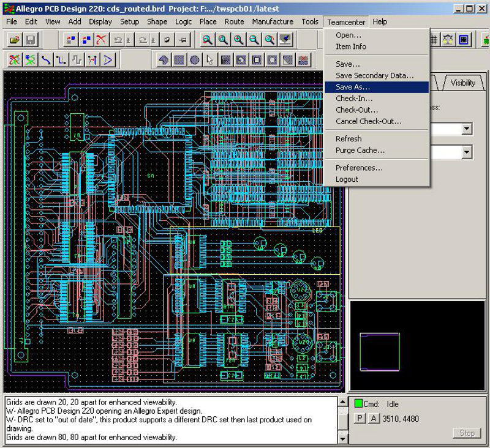Select Open... in Teamcenter menu
The image size is (490, 448).
377,35
